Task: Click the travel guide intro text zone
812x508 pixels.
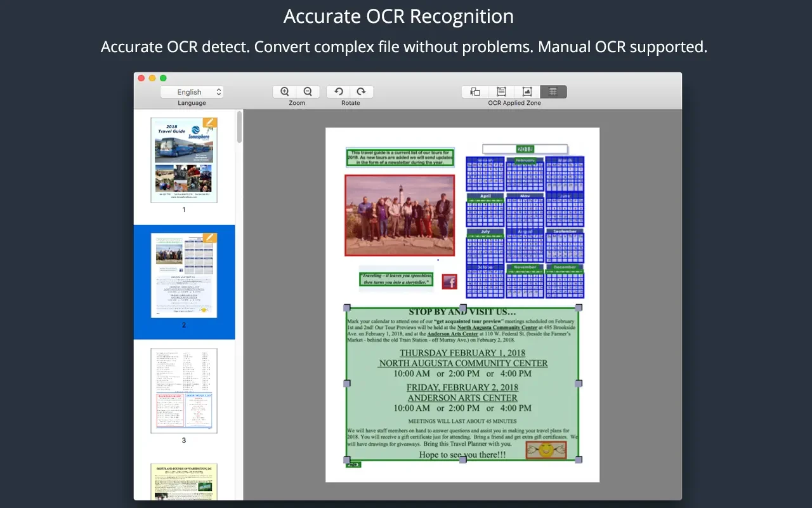Action: click(x=400, y=157)
